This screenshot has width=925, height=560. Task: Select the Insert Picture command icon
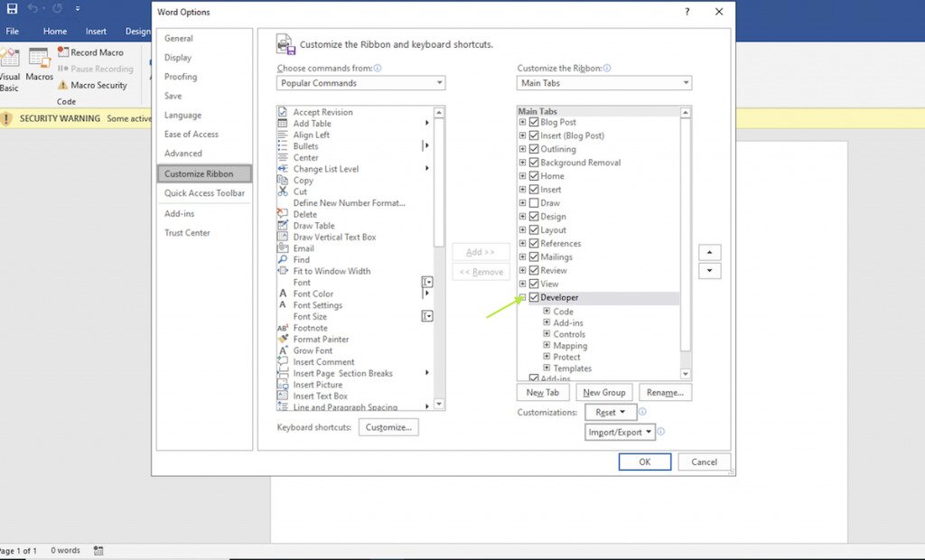click(284, 384)
